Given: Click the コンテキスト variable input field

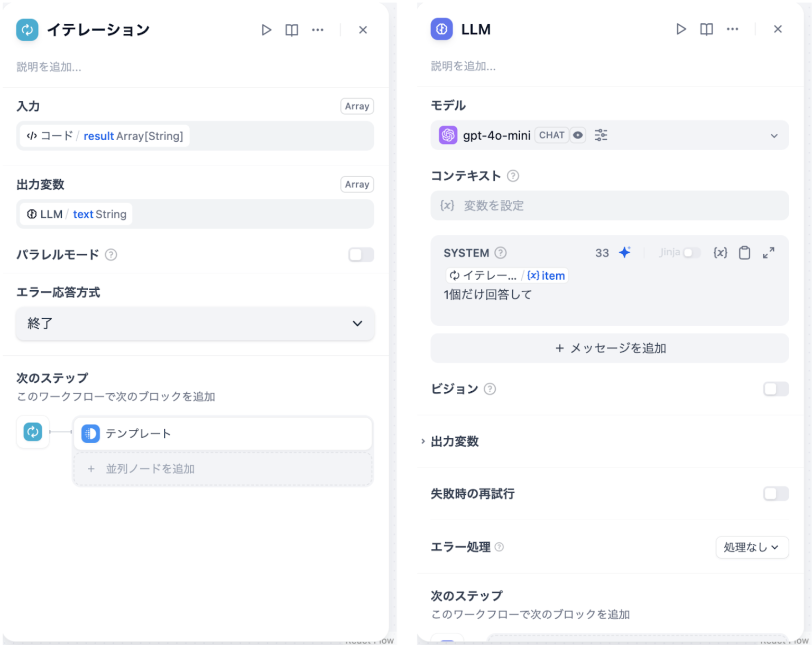Looking at the screenshot, I should point(608,206).
